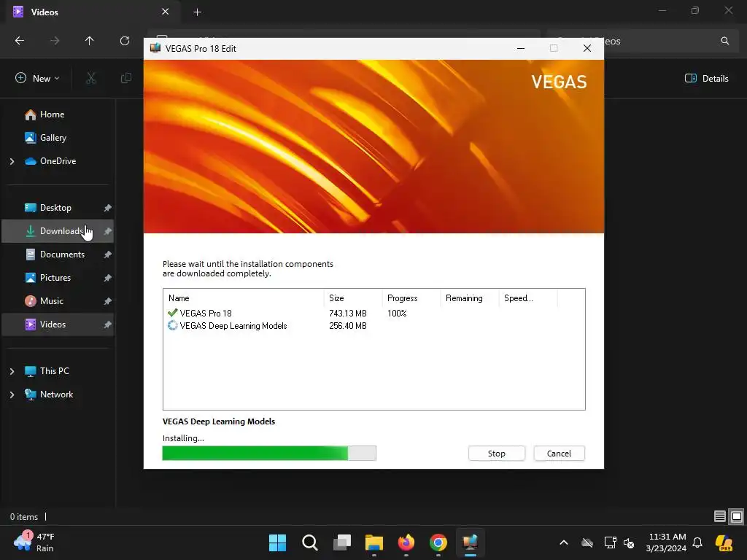This screenshot has height=560, width=747.
Task: Click the Remaining column header
Action: pyautogui.click(x=469, y=298)
